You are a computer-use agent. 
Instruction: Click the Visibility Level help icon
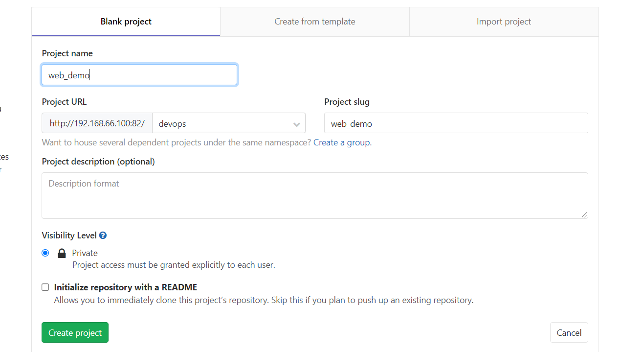tap(103, 235)
